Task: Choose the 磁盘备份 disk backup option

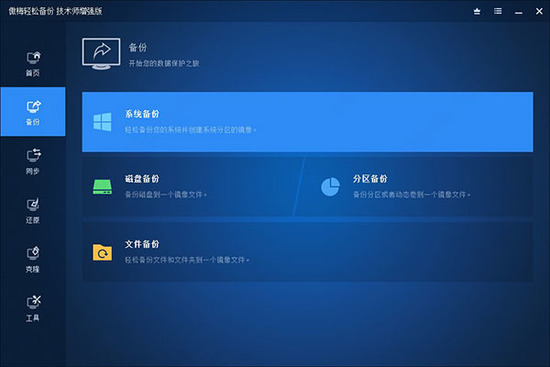Action: point(191,187)
